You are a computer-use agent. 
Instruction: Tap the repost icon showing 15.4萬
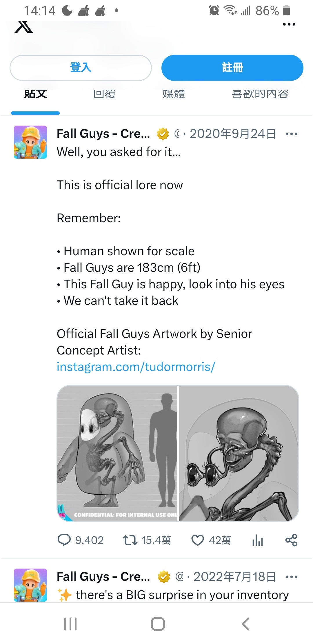point(130,540)
